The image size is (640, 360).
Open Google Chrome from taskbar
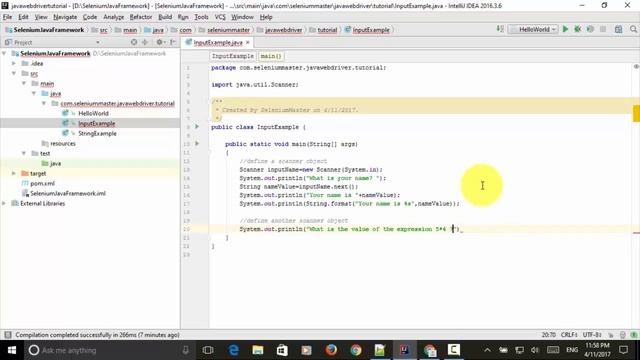click(356, 350)
